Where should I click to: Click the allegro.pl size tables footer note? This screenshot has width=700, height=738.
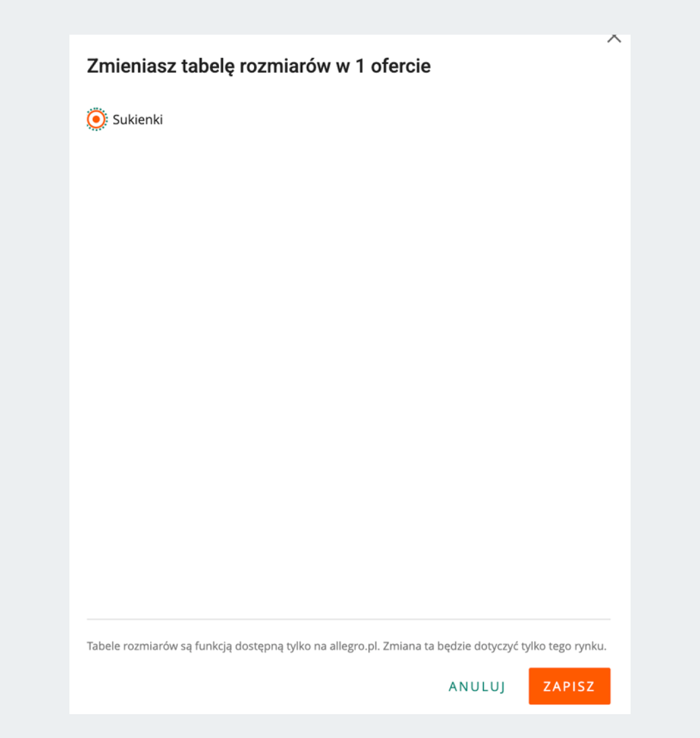tap(346, 646)
